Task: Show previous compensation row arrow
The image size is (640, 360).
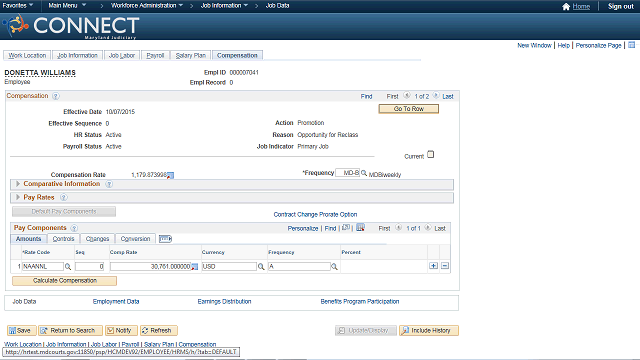Action: 407,96
